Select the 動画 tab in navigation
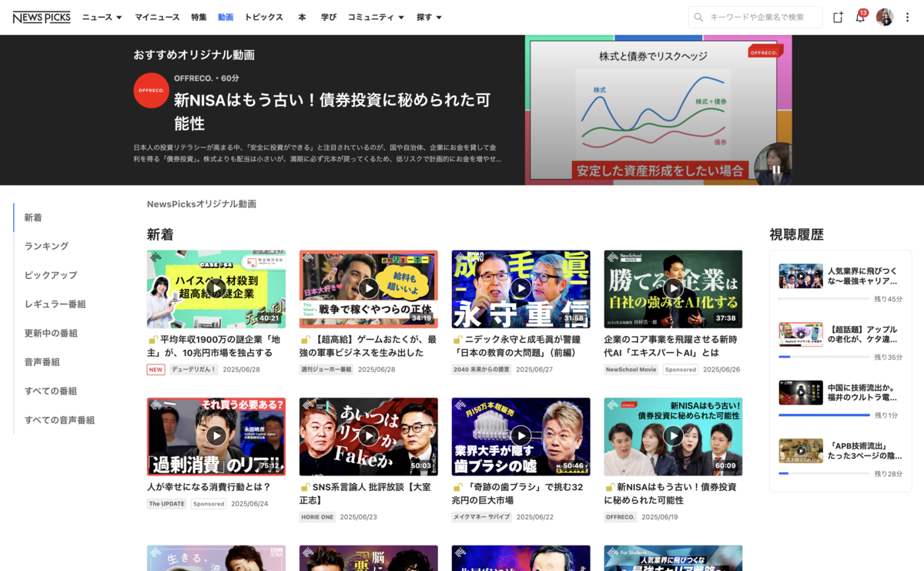The image size is (924, 571). (226, 17)
